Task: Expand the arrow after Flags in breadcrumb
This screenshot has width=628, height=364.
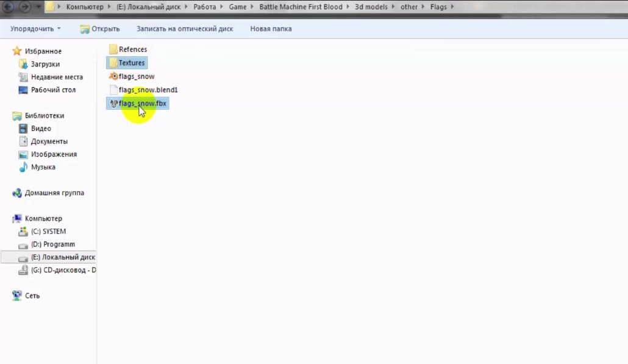Action: [452, 7]
